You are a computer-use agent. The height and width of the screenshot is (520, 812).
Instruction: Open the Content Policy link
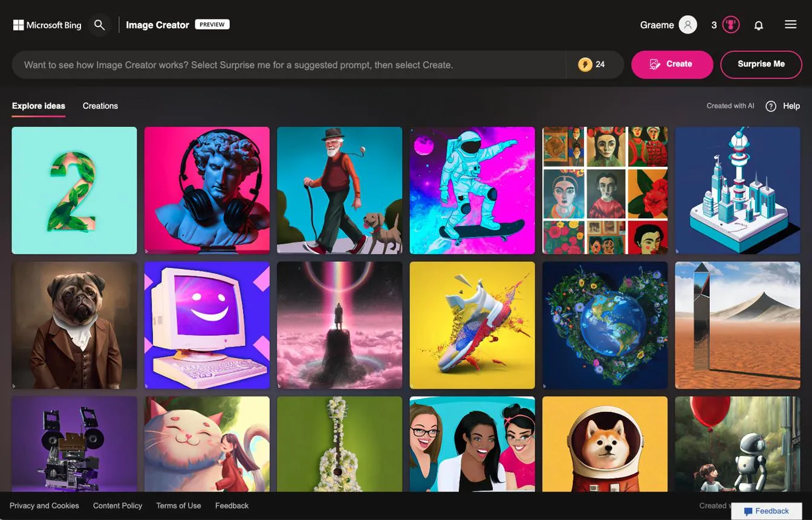pos(118,505)
